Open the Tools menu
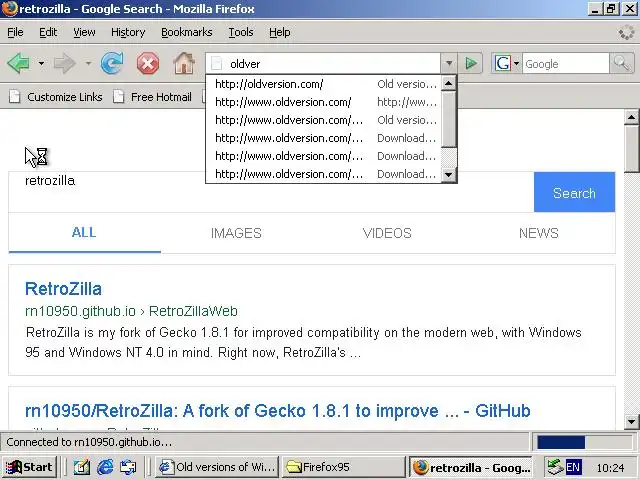640x480 pixels. pyautogui.click(x=241, y=32)
